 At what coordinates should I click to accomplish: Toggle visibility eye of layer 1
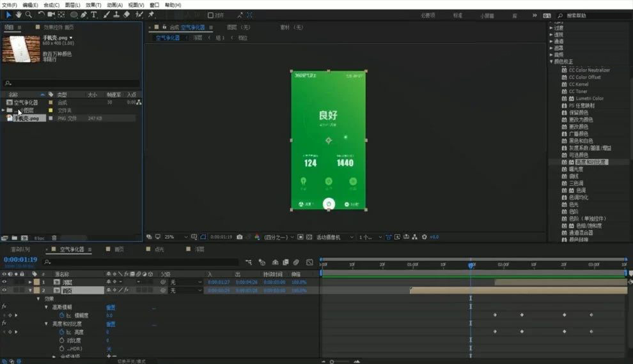click(4, 282)
